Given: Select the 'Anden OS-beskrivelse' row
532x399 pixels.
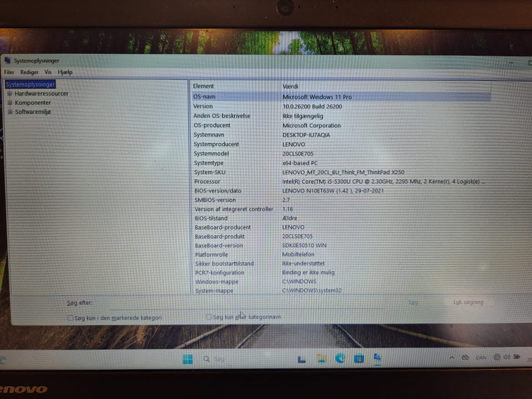Looking at the screenshot, I should [341, 116].
